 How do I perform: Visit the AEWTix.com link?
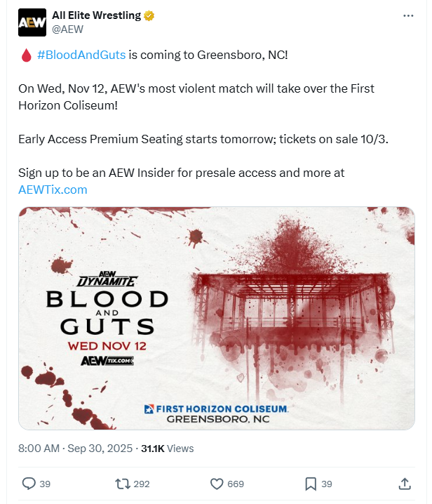point(53,190)
